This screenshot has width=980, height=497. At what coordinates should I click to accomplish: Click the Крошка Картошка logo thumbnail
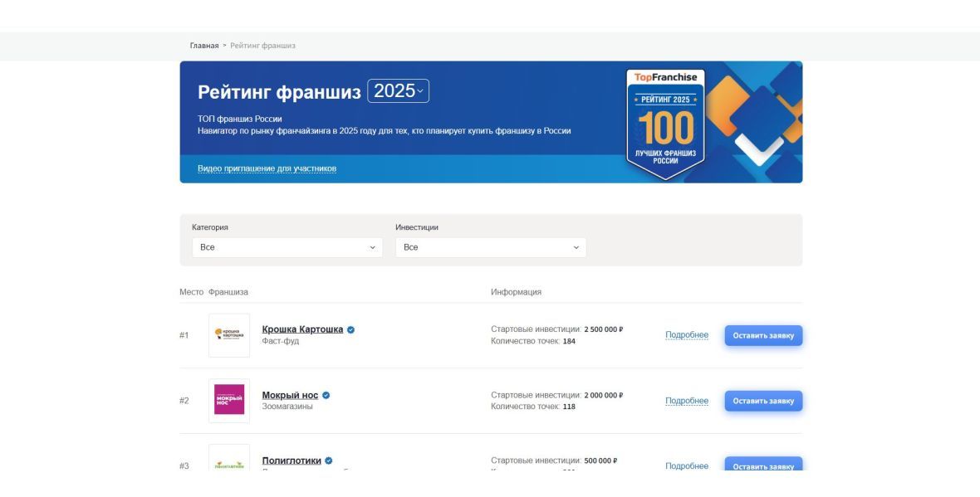coord(229,335)
